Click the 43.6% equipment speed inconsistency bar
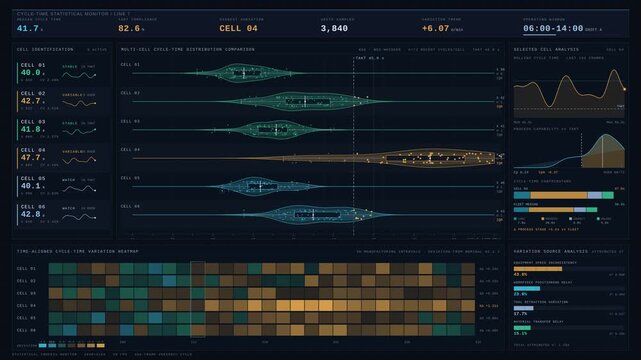Screen dimensions: 641x360 [538, 268]
